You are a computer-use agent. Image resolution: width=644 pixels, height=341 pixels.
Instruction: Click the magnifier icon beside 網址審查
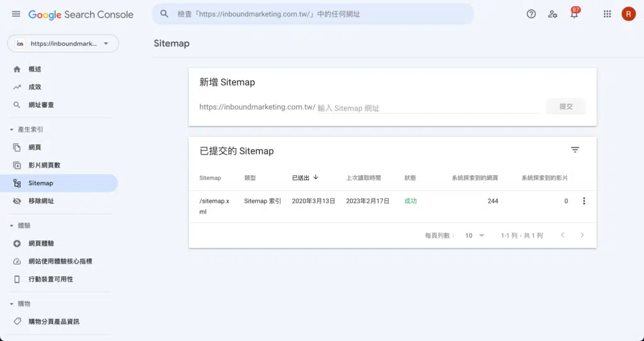point(17,105)
